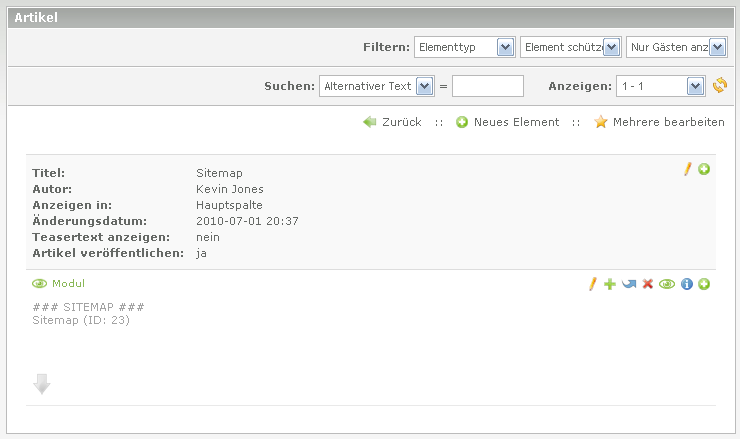
Task: Click the green plus cross icon in the Modul row
Action: [610, 284]
